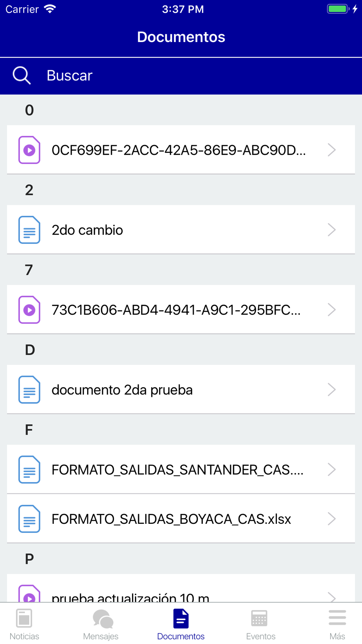Click the document icon beside 2do cambio
362x644 pixels.
click(x=29, y=230)
